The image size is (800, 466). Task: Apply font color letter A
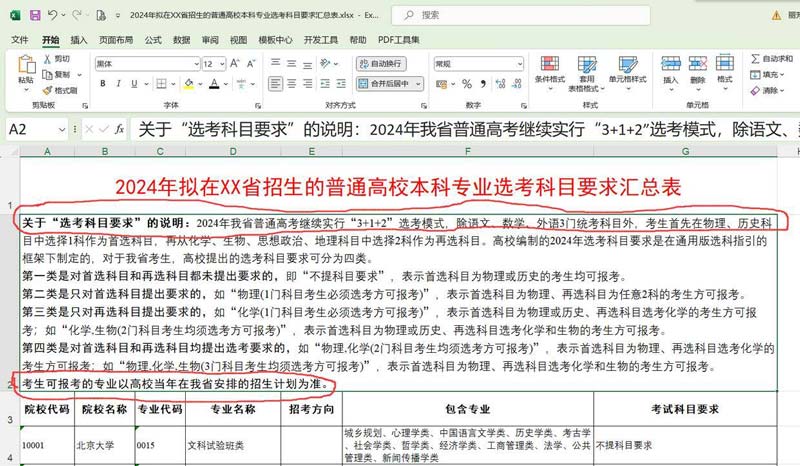[x=214, y=83]
